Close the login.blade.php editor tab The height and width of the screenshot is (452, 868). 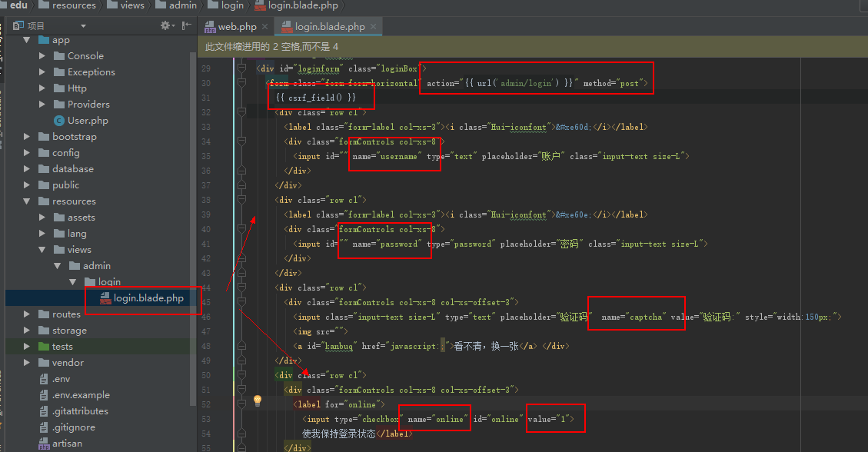tap(374, 27)
